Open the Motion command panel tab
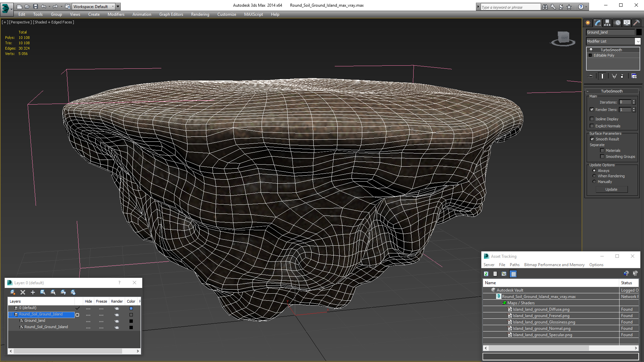This screenshot has width=644, height=362. (x=618, y=23)
